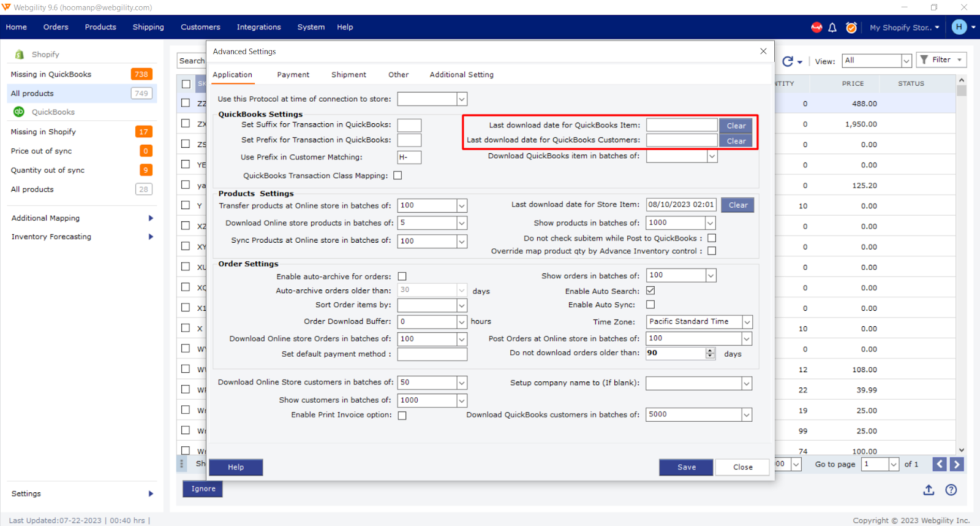Open the red cloud notification icon
This screenshot has width=980, height=526.
816,27
